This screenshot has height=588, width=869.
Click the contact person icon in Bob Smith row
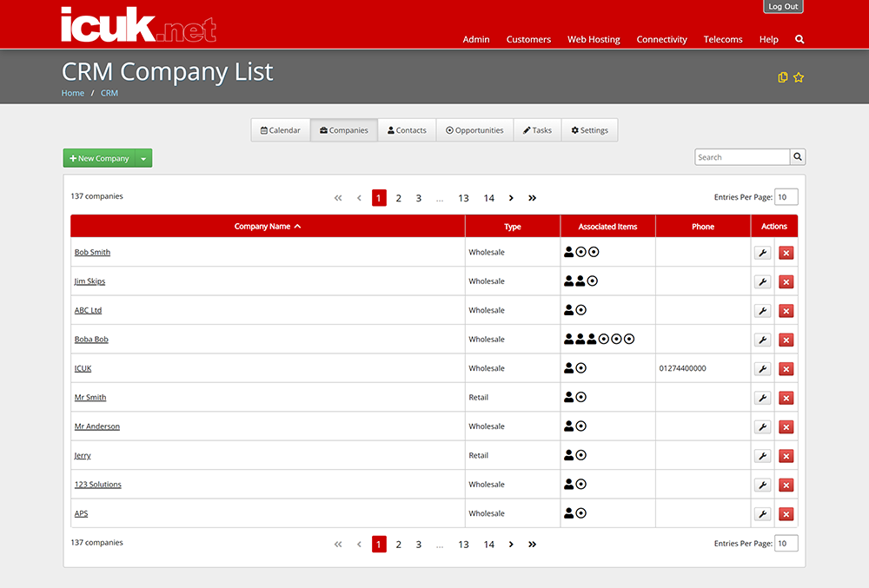[x=568, y=252]
